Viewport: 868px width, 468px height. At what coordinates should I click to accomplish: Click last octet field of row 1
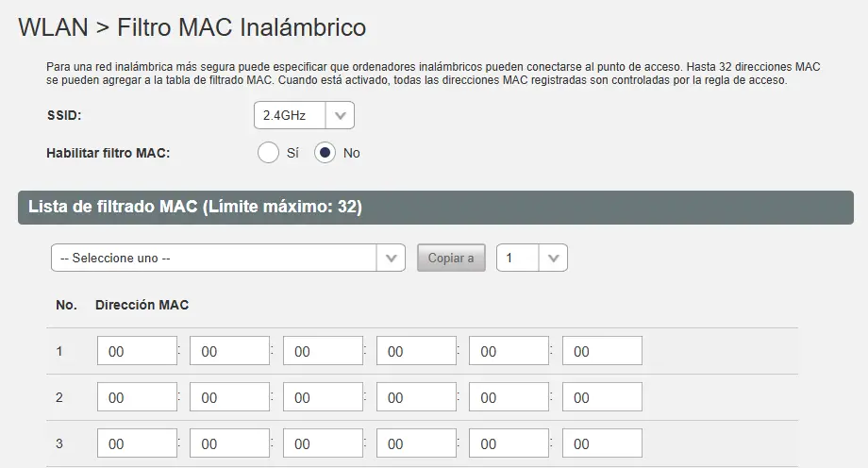click(602, 351)
